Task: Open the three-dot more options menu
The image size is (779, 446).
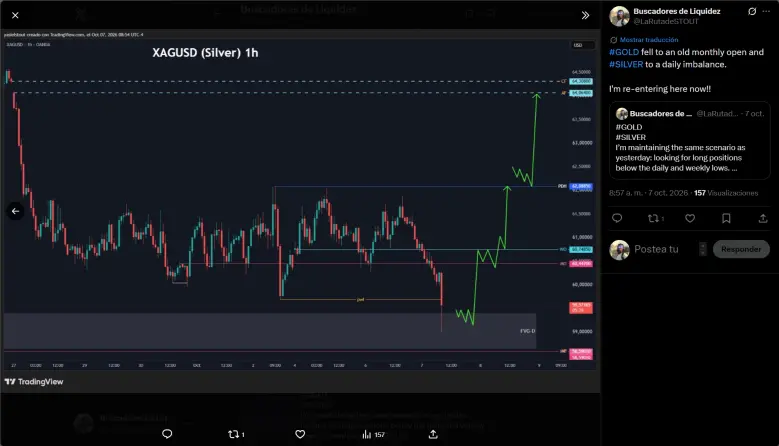Action: coord(766,11)
